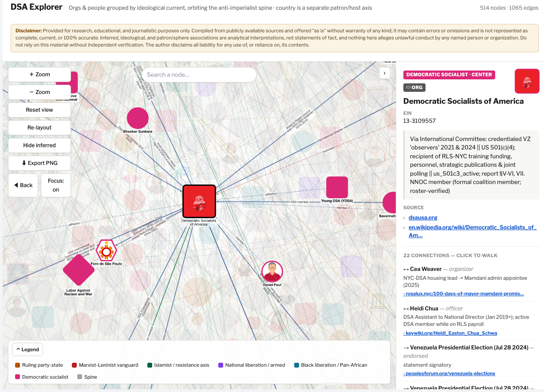Click the Search a node field
544x392 pixels.
pyautogui.click(x=199, y=74)
